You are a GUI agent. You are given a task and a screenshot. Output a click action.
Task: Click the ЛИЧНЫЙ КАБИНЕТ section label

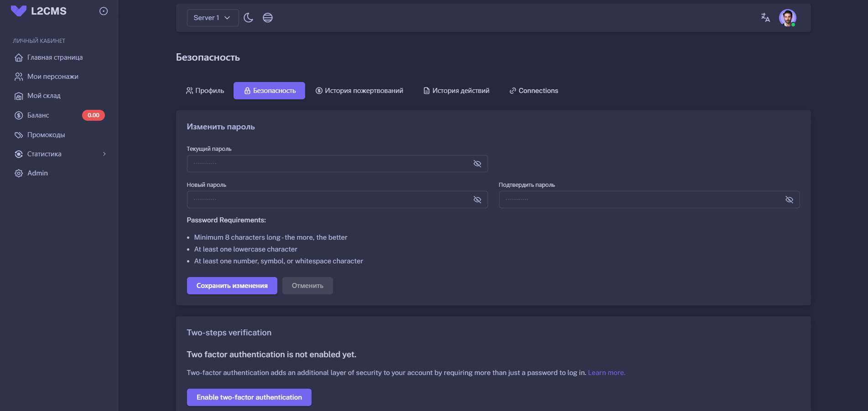point(39,41)
